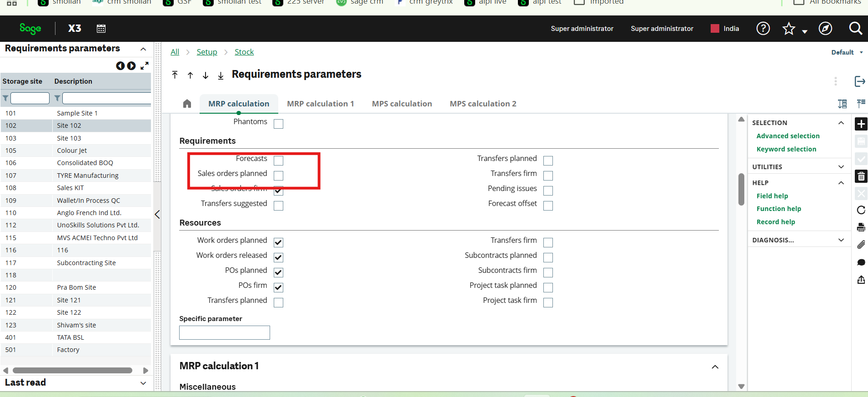Uncheck POs planned checkbox
This screenshot has height=397, width=868.
(x=279, y=272)
